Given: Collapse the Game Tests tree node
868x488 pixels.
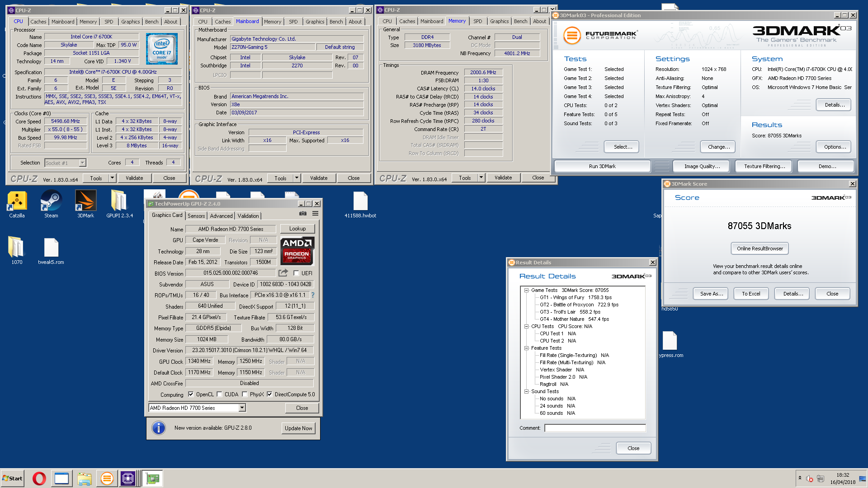Looking at the screenshot, I should 526,290.
